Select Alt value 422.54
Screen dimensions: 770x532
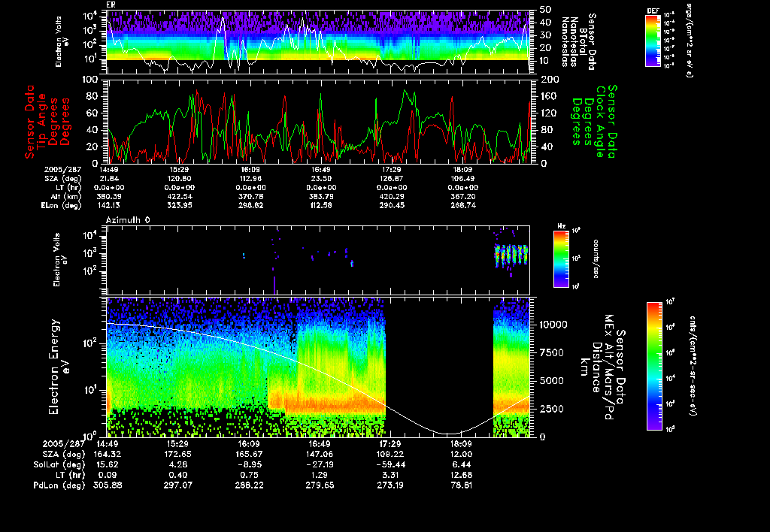point(179,197)
